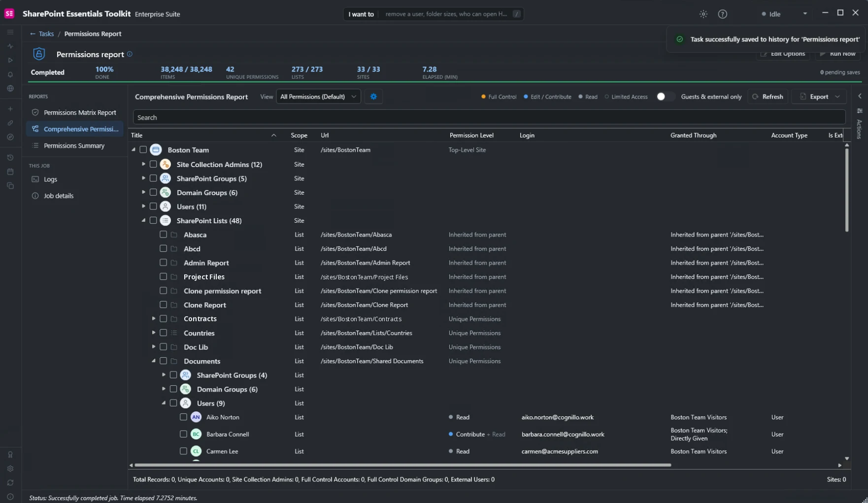The height and width of the screenshot is (503, 868).
Task: Collapse the Users (9) node
Action: click(164, 403)
